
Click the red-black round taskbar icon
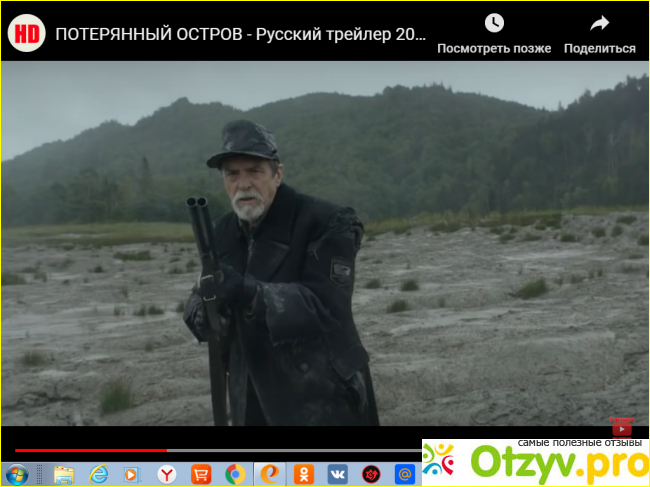(372, 473)
